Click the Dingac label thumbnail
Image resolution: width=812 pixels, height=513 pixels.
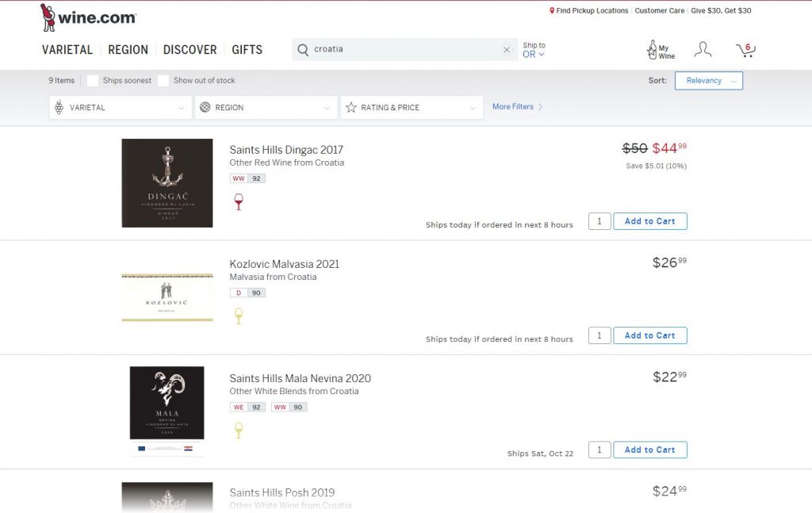coord(167,182)
